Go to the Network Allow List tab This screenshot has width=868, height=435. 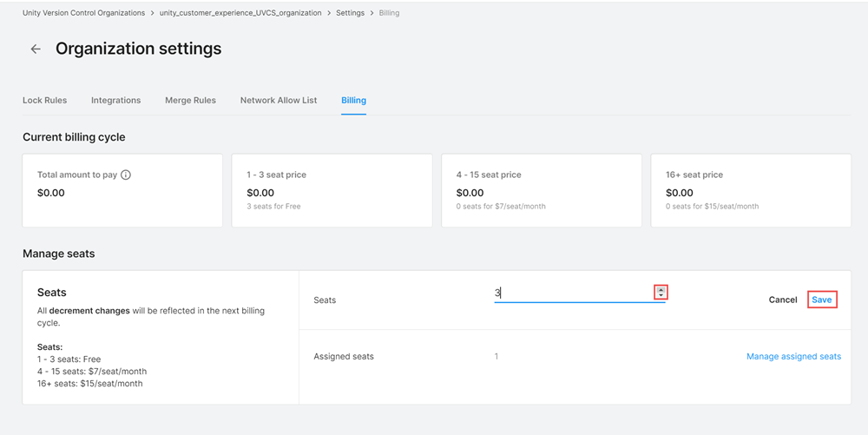(279, 101)
